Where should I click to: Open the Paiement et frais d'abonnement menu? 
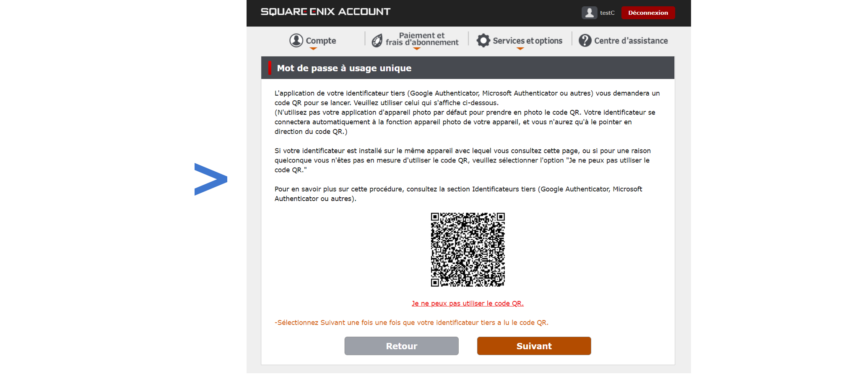point(422,39)
